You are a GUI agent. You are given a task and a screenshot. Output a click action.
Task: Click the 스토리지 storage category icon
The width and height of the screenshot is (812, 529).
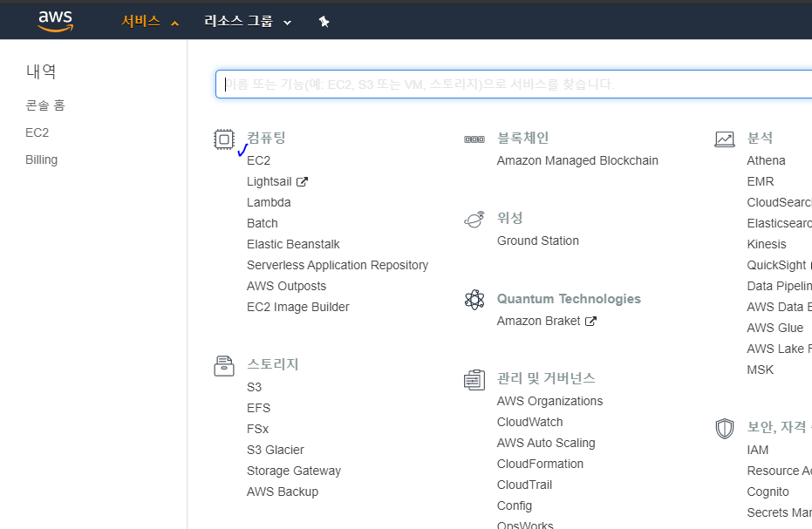pos(224,366)
